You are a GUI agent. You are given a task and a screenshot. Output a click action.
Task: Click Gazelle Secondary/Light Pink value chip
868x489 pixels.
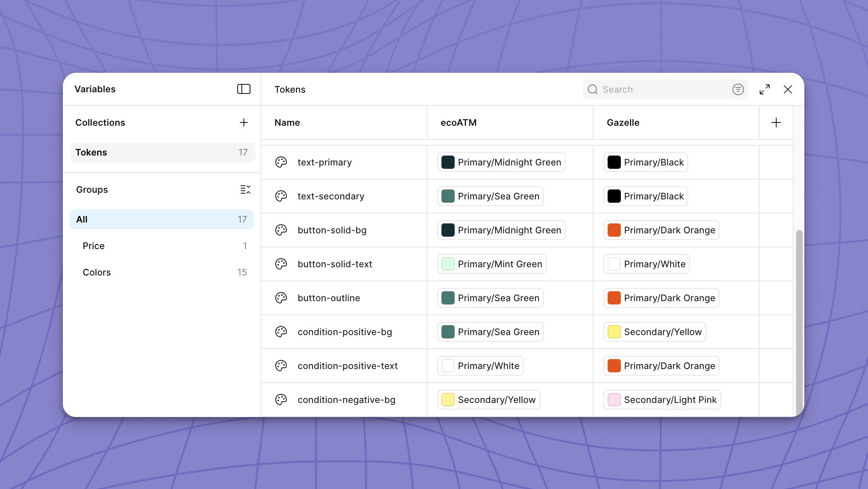[x=662, y=400]
